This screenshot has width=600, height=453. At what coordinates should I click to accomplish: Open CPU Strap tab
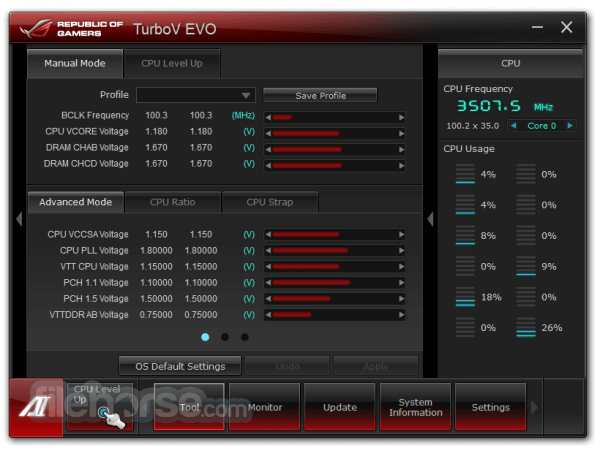point(270,202)
